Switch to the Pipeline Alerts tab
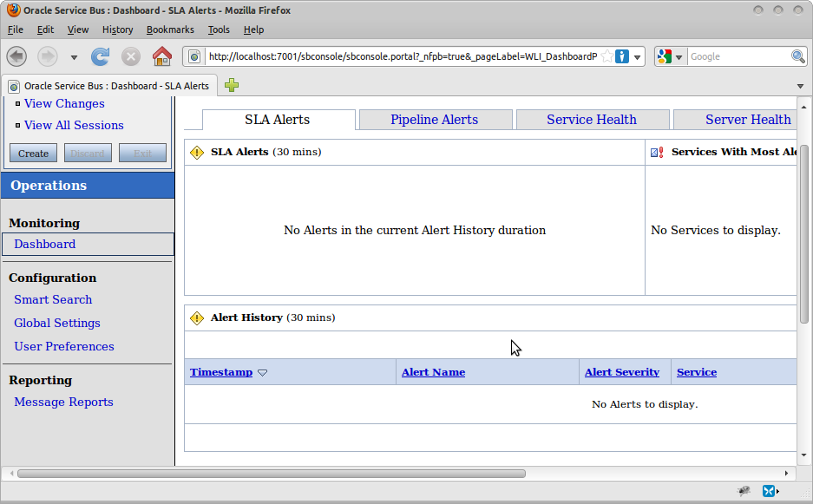 tap(436, 120)
